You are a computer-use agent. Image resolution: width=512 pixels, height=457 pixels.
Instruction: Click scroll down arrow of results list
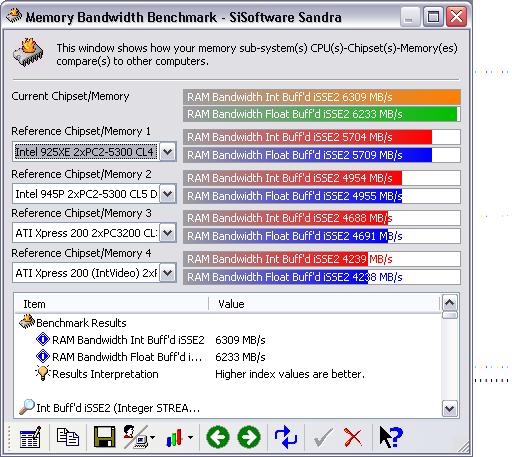click(450, 408)
